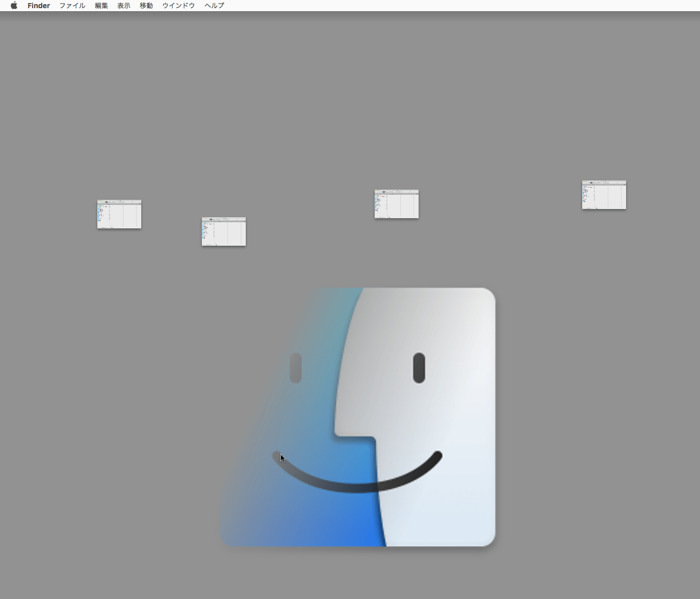Select the third-from-left Finder window thumbnail
700x599 pixels.
[x=397, y=204]
